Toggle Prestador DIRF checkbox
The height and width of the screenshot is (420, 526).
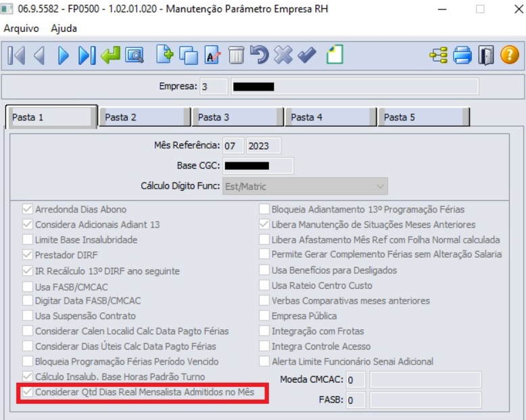(28, 254)
